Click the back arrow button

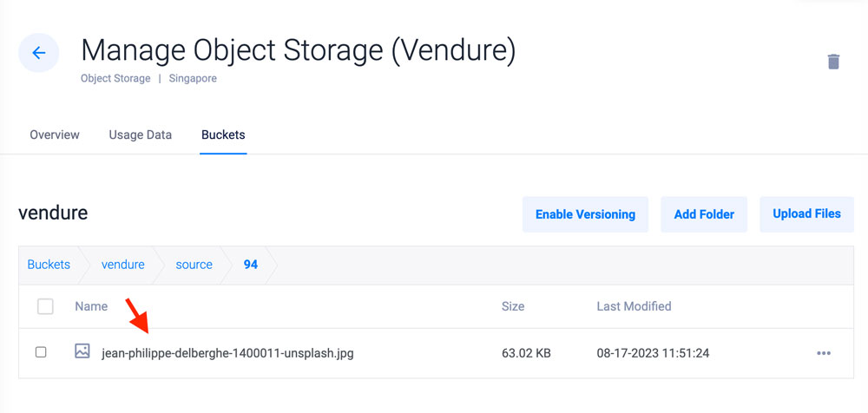39,53
